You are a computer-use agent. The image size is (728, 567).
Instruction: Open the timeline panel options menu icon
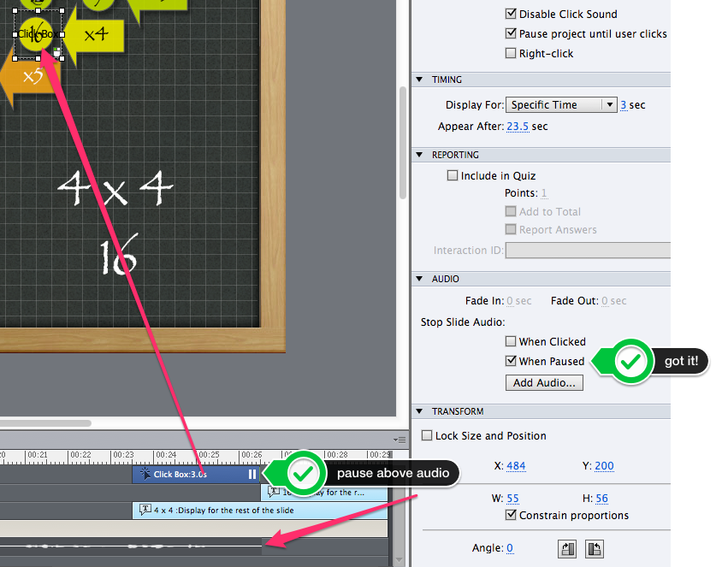[x=400, y=440]
